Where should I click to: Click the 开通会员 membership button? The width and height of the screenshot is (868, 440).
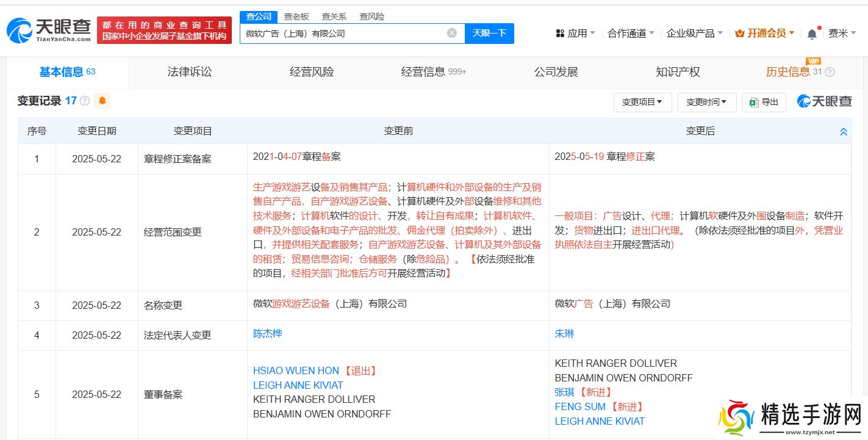click(x=766, y=34)
